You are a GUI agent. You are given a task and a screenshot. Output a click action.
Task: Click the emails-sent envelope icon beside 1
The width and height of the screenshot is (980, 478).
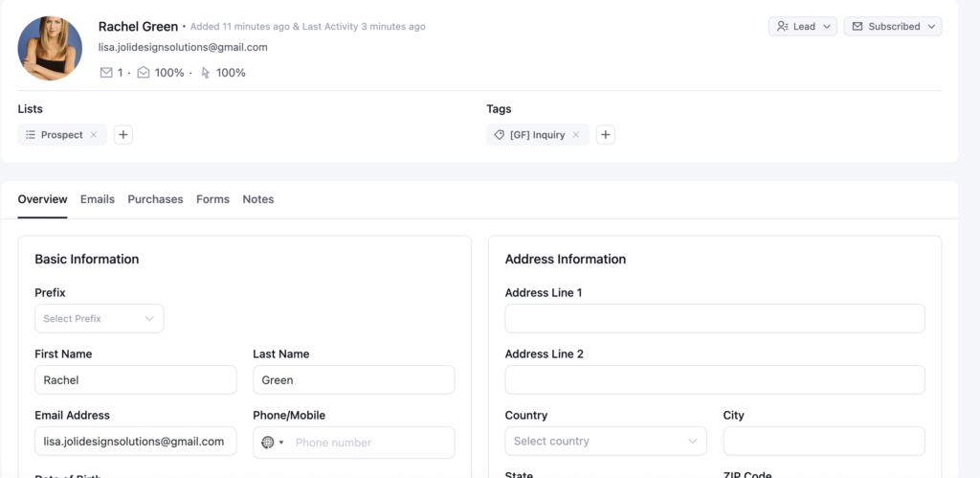tap(106, 73)
